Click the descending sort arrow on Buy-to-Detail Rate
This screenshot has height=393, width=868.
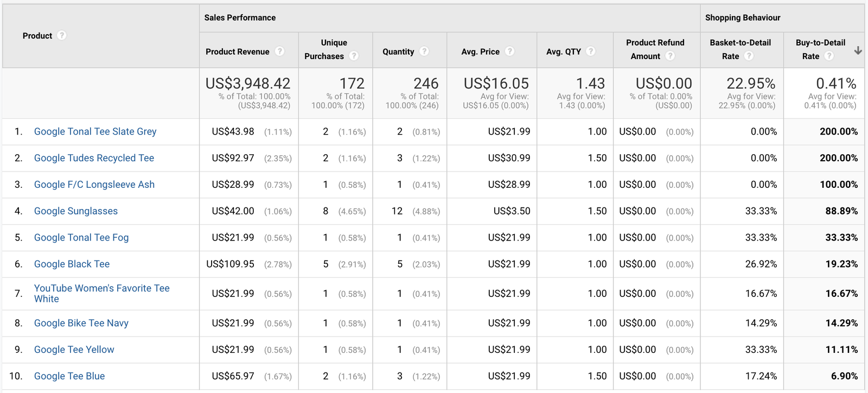point(858,50)
